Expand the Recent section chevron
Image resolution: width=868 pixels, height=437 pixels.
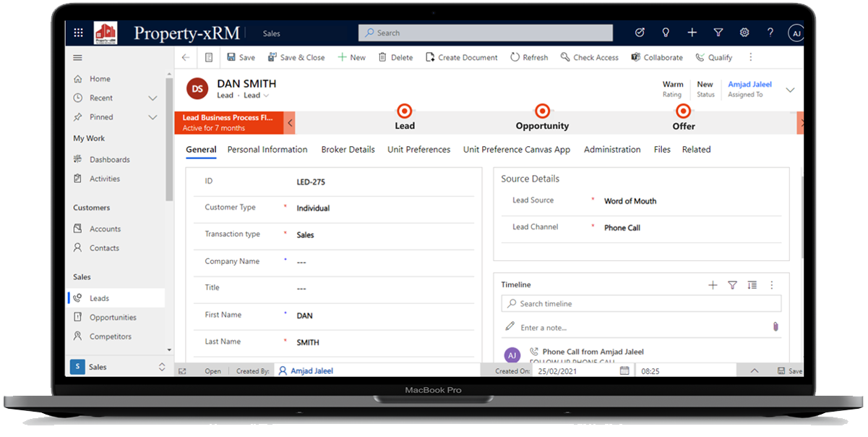pyautogui.click(x=152, y=98)
